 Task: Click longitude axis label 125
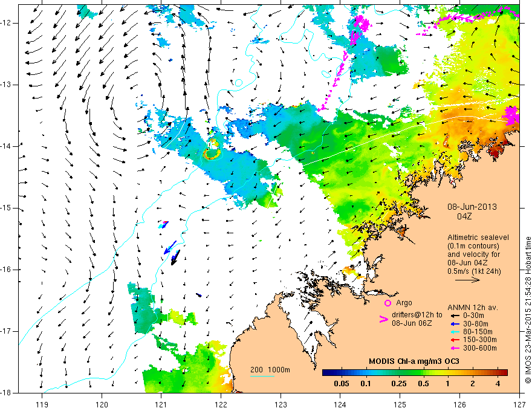pos(400,404)
